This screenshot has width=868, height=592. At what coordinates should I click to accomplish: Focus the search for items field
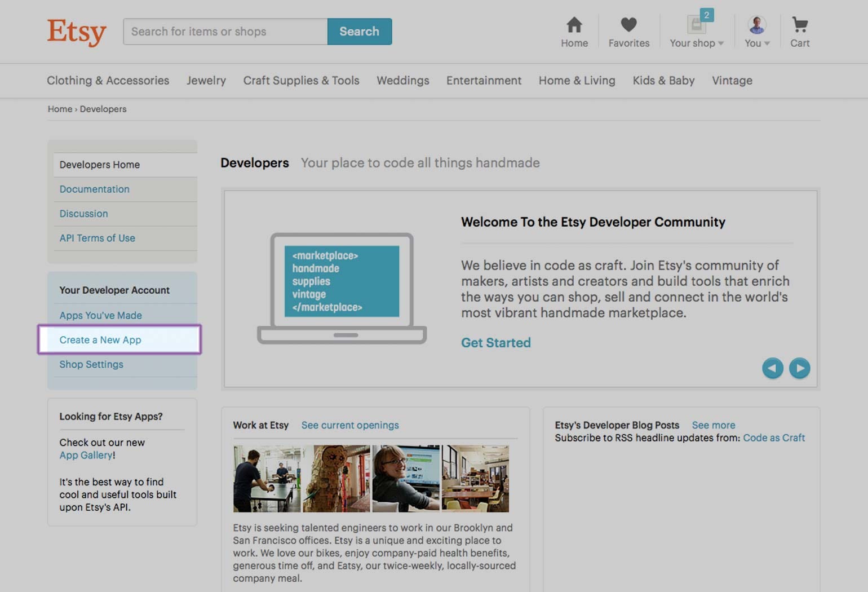(225, 32)
